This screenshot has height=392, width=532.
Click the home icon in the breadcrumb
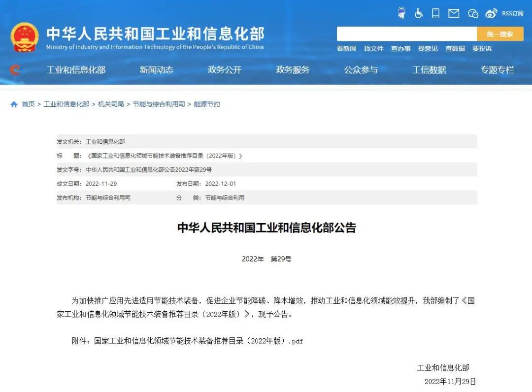[14, 104]
